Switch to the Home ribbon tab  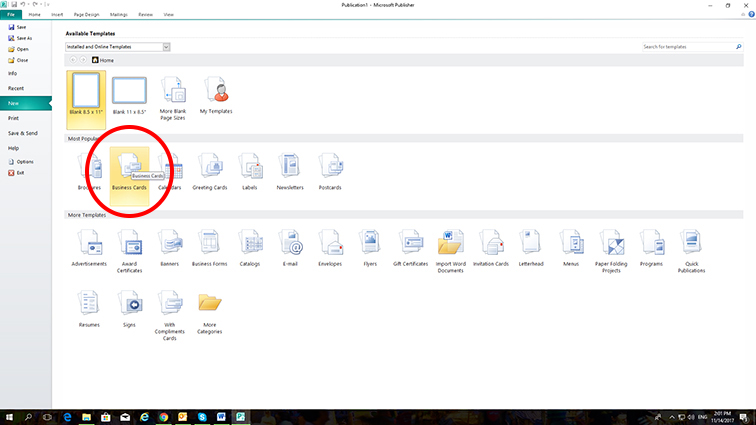34,14
